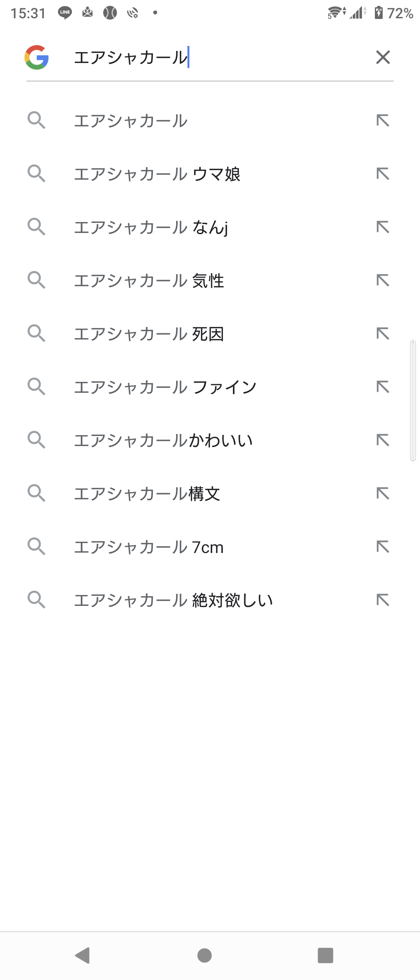420x980 pixels.
Task: Insert エアシャカール なんj into search box arrow
Action: coord(383,227)
